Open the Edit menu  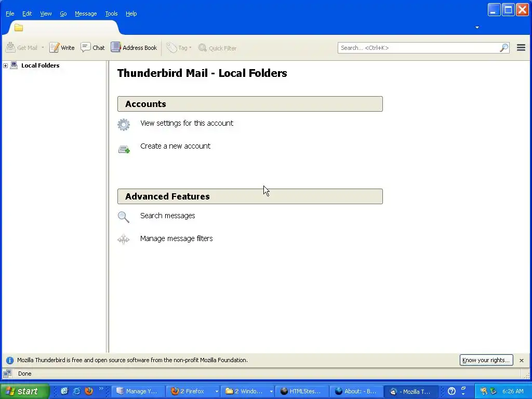[x=27, y=14]
